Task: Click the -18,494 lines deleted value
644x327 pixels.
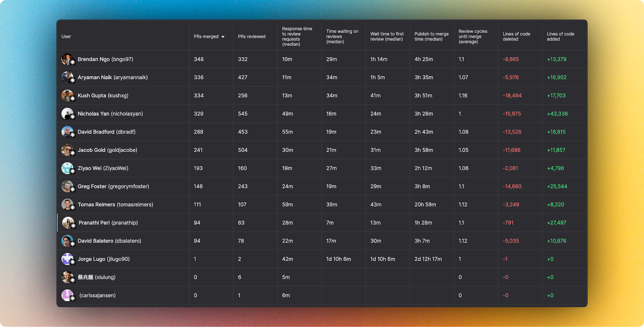Action: pos(512,95)
